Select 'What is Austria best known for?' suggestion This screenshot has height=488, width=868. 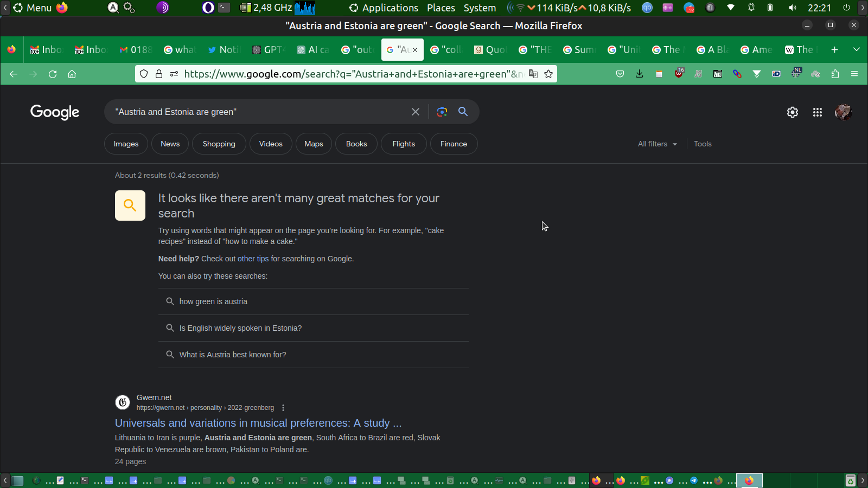[x=314, y=355]
